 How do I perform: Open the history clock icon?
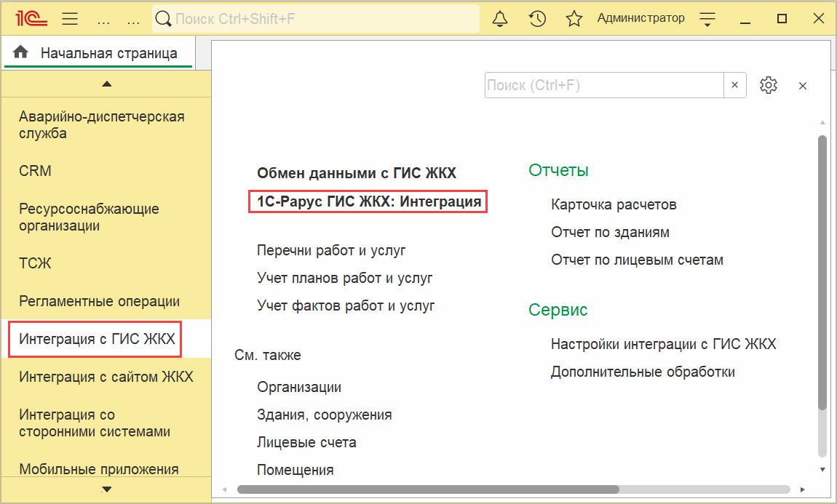click(x=537, y=19)
